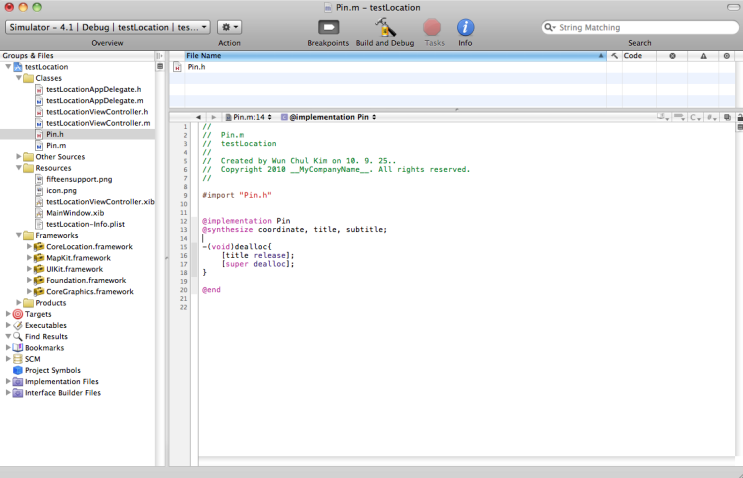743x478 pixels.
Task: Open testLocationViewController.xib
Action: 100,202
